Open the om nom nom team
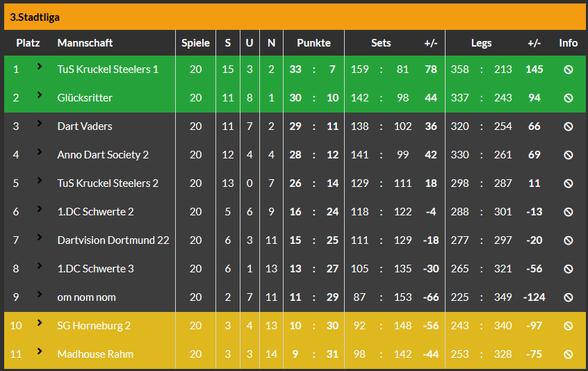Viewport: 588px width, 371px height. (86, 297)
